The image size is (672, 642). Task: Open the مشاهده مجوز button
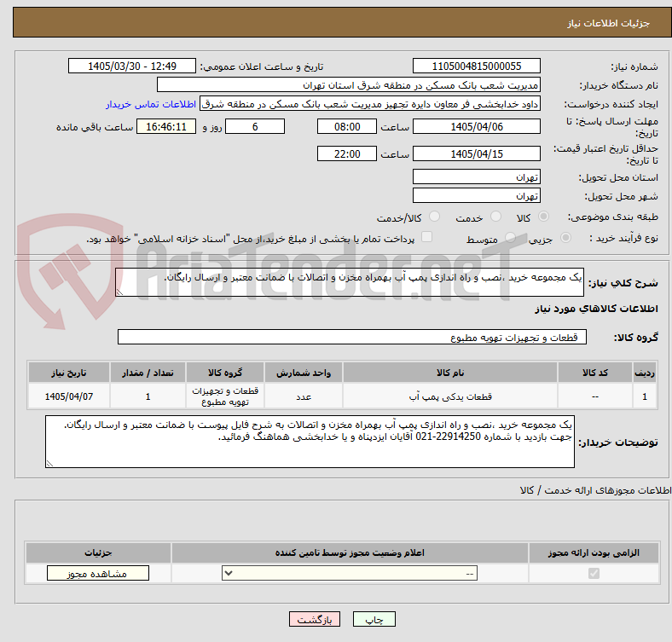click(x=98, y=574)
